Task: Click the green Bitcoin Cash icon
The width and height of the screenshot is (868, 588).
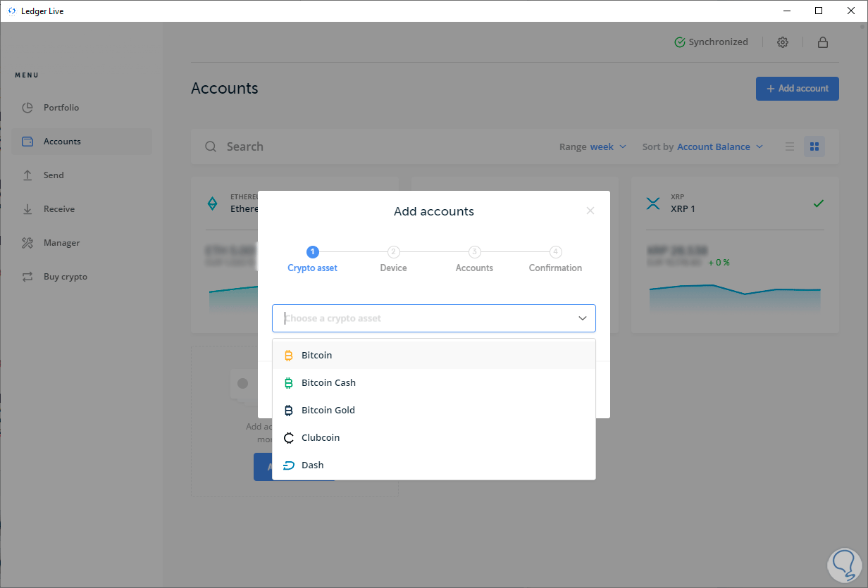Action: (289, 383)
